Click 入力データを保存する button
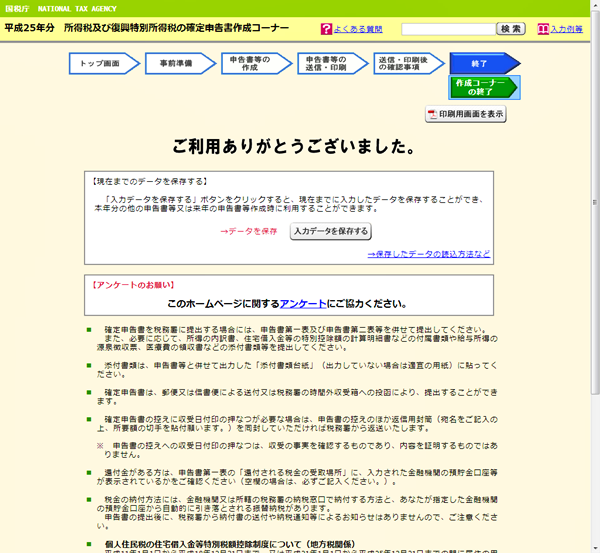Screen dimensions: 600x553 (x=331, y=231)
